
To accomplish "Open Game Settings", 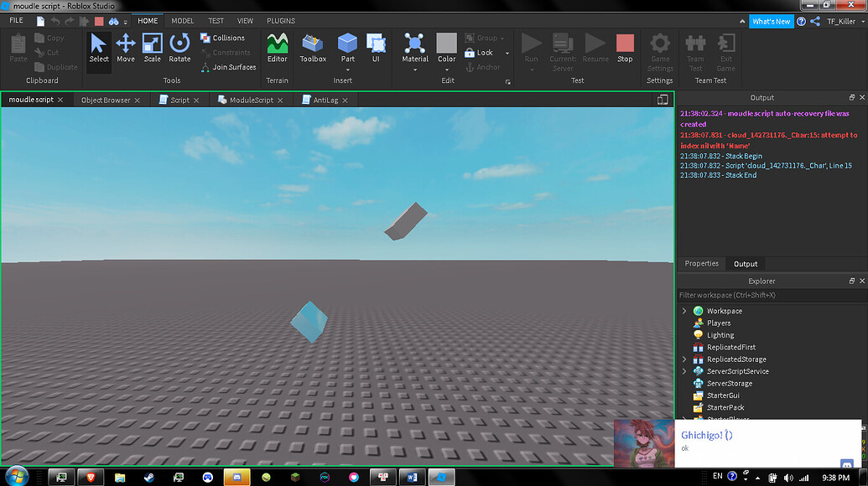I will tap(660, 53).
